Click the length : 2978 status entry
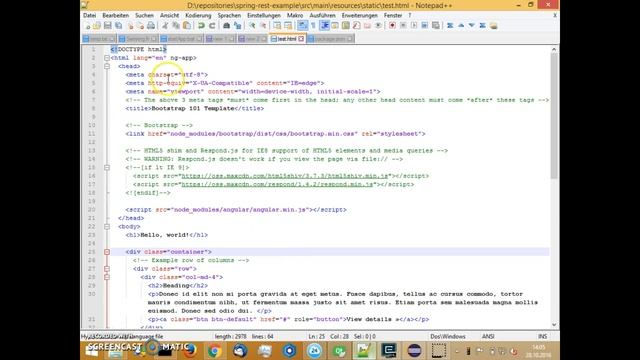This screenshot has height=360, width=640. tap(231, 337)
